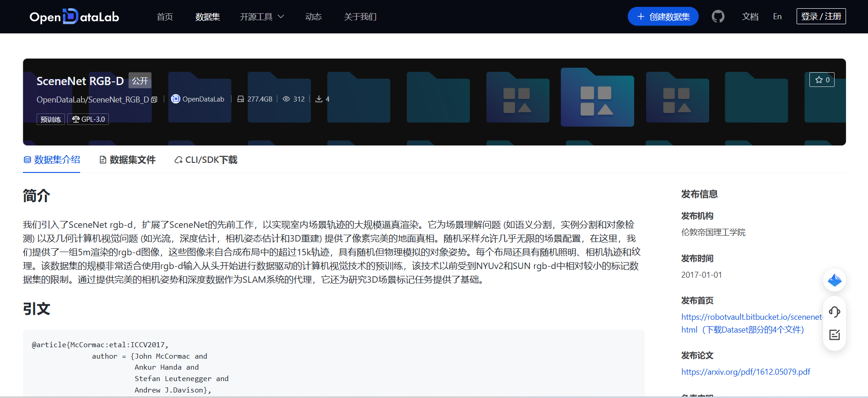This screenshot has width=868, height=398.
Task: Open the feedback form icon
Action: [x=834, y=335]
